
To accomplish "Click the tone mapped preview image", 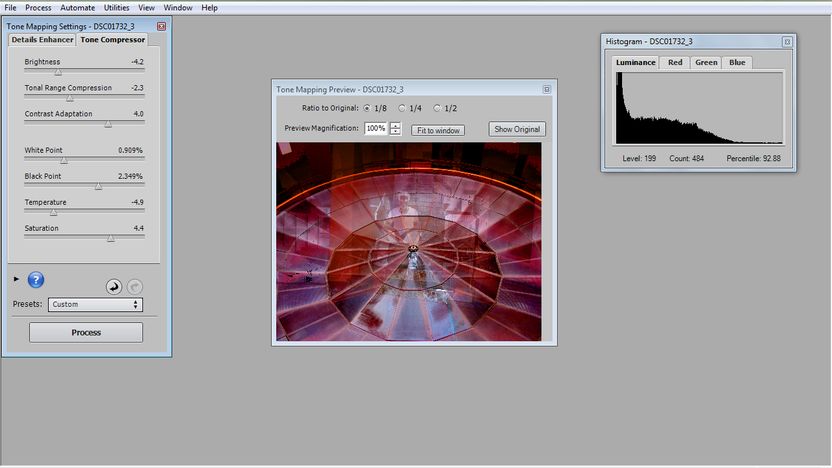I will click(409, 241).
